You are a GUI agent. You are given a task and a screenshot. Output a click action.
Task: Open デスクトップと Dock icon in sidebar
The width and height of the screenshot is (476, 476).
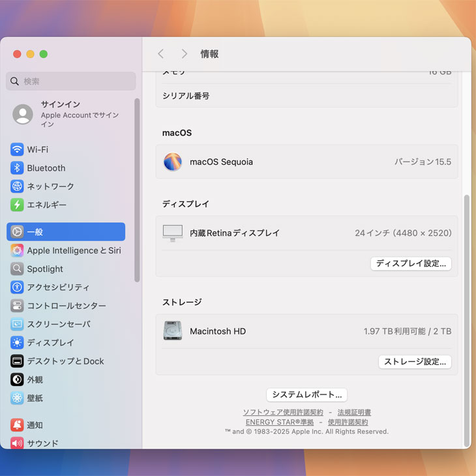(17, 361)
